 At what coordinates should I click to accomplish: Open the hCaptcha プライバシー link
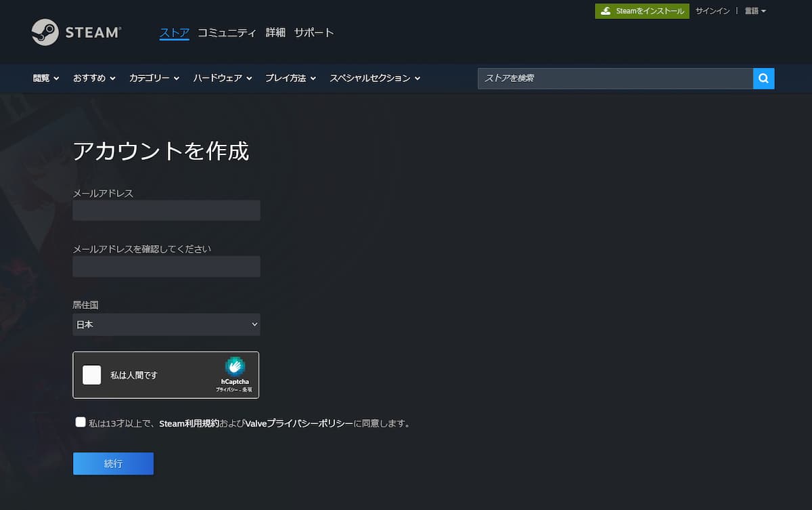coord(227,390)
